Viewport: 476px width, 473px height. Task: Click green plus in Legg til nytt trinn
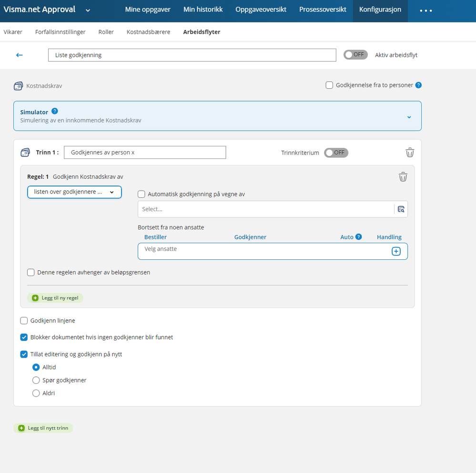pos(21,428)
